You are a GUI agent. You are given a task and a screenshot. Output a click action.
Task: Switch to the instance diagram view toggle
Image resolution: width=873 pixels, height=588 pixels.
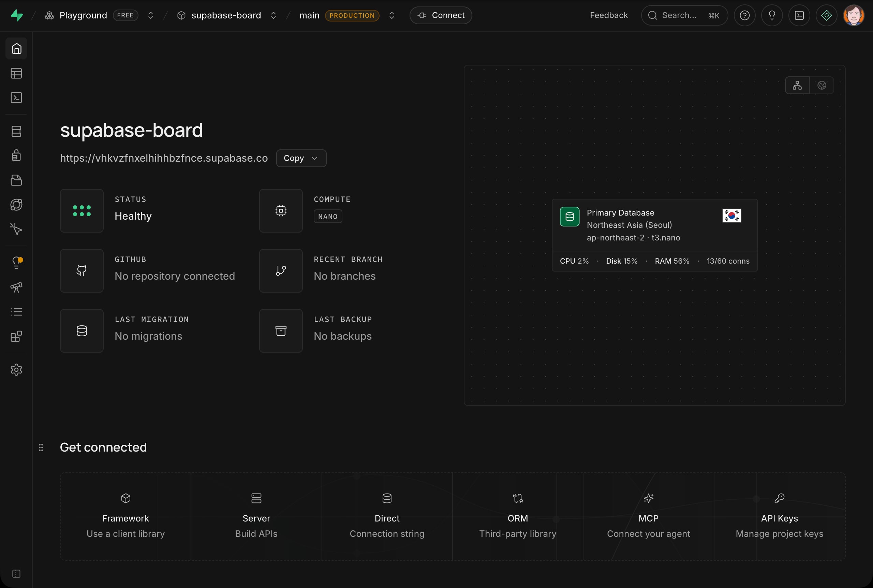coord(797,86)
